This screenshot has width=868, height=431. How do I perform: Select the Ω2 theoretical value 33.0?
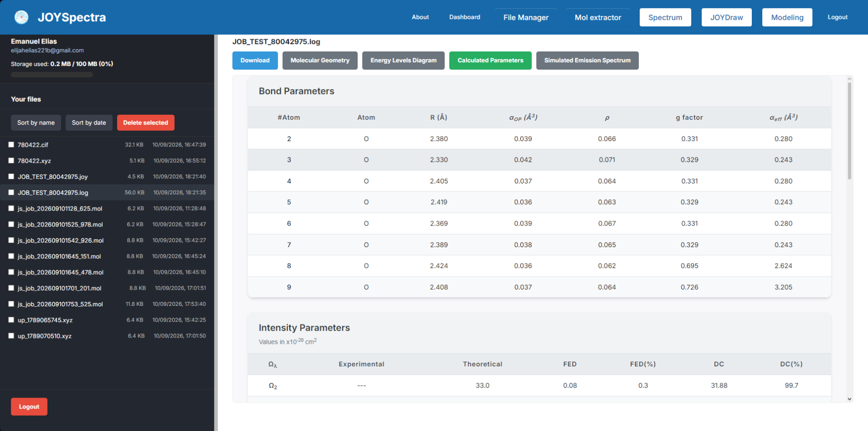482,385
